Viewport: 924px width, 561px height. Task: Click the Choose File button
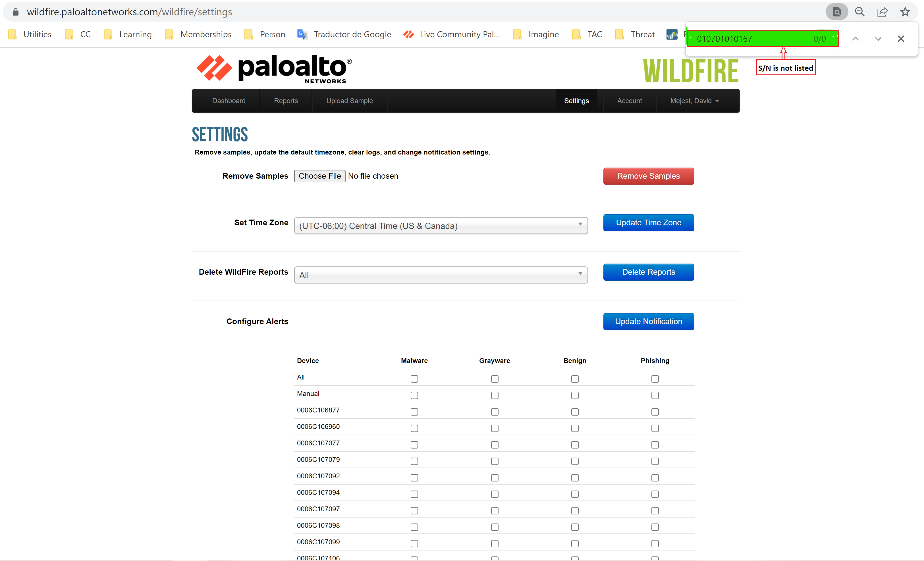319,176
